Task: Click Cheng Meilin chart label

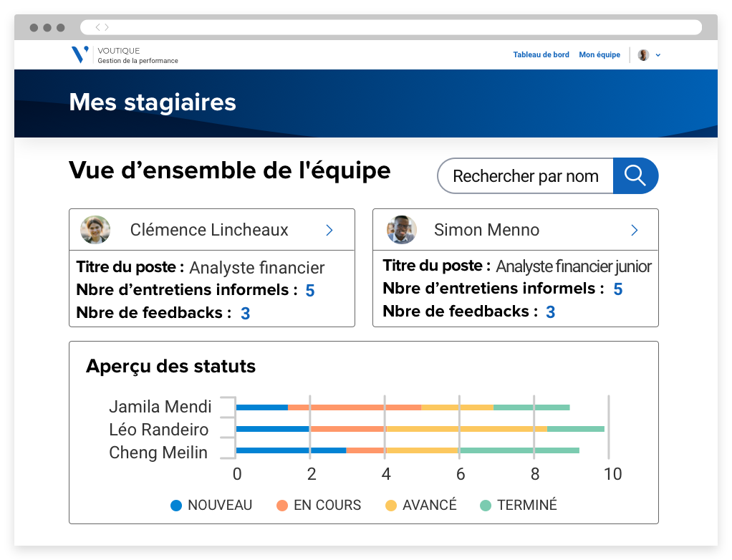Action: pyautogui.click(x=158, y=453)
